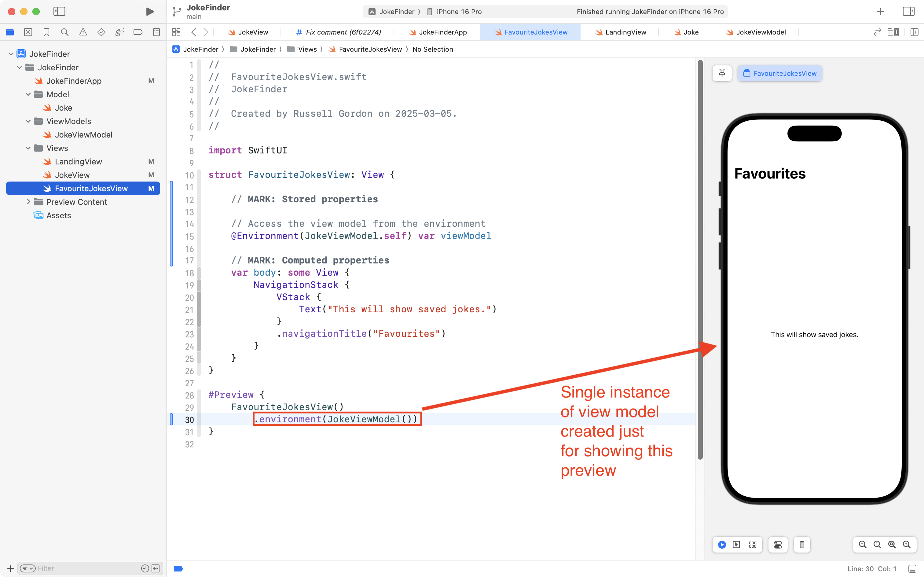Toggle the bottom debug area
924x577 pixels.
point(912,569)
